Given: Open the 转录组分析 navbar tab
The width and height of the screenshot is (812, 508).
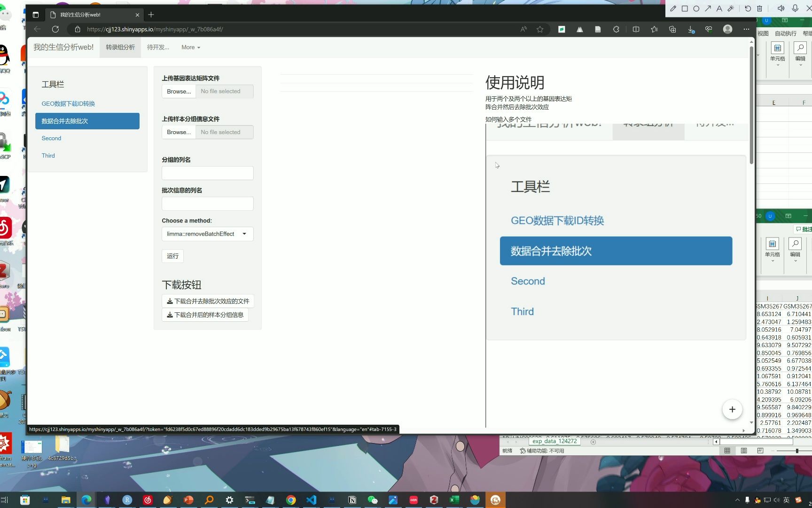Looking at the screenshot, I should click(x=120, y=47).
